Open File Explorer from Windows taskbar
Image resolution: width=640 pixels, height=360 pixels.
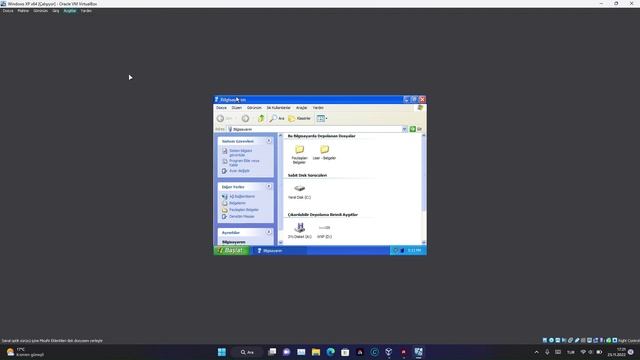click(316, 352)
